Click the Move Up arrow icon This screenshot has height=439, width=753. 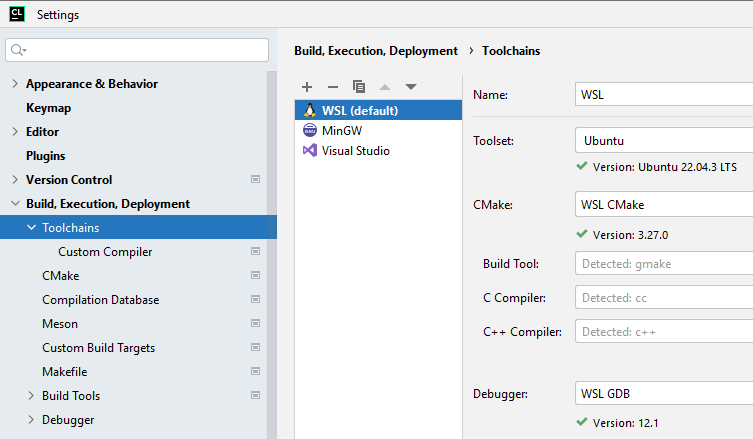[385, 87]
